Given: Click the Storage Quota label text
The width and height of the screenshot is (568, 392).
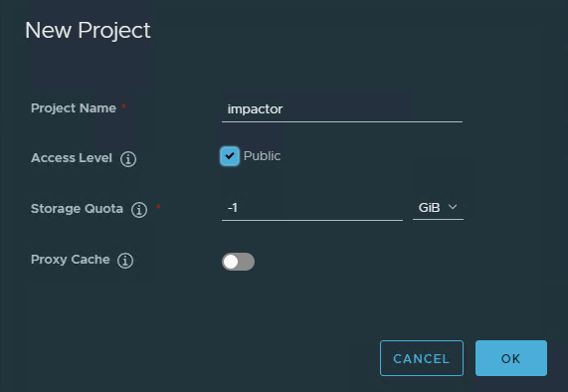Looking at the screenshot, I should tap(77, 209).
